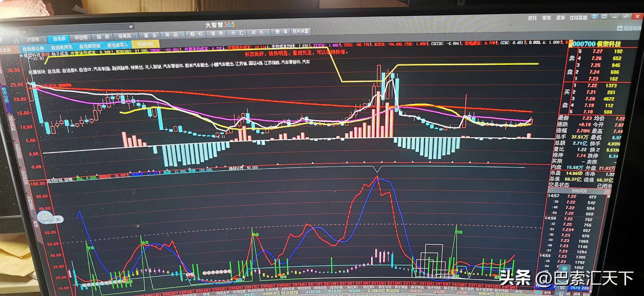
Task: Click the 2015/03 marker on time axis
Action: (379, 283)
